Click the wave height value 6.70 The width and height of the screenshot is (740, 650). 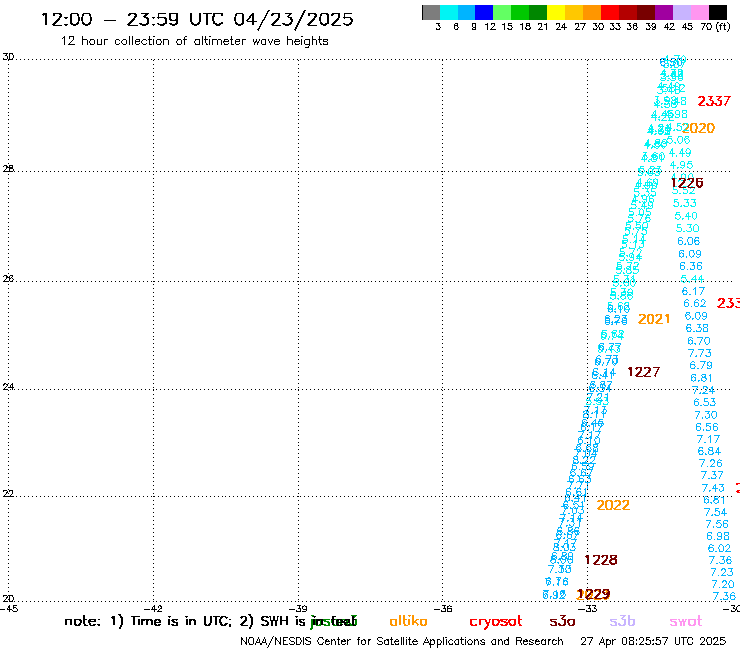click(x=698, y=341)
